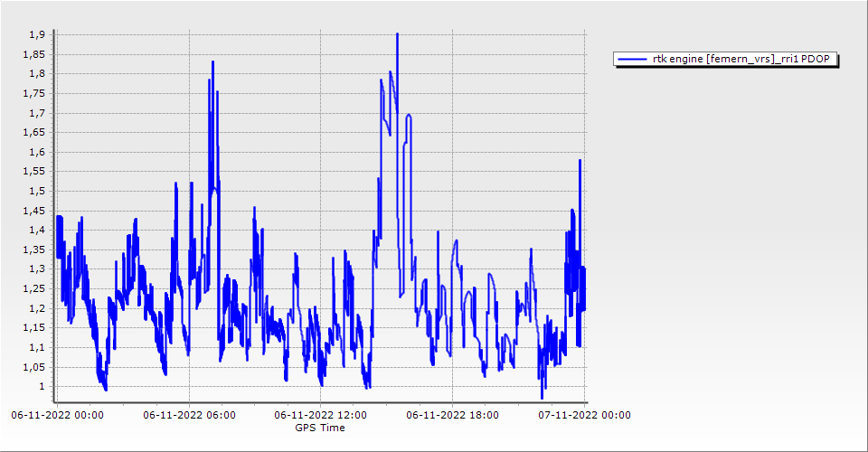Click the 1,85 y-axis tick label
This screenshot has height=452, width=868.
[x=34, y=54]
